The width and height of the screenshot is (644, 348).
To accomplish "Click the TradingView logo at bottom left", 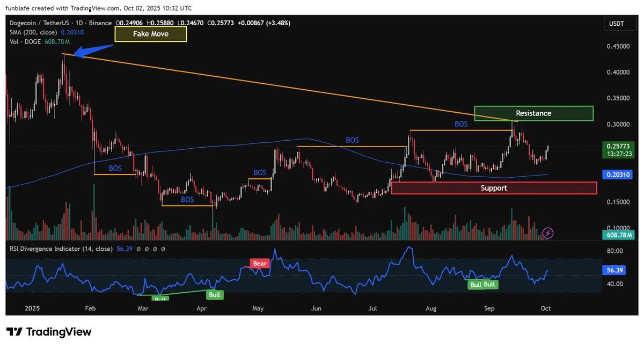I will tap(49, 332).
